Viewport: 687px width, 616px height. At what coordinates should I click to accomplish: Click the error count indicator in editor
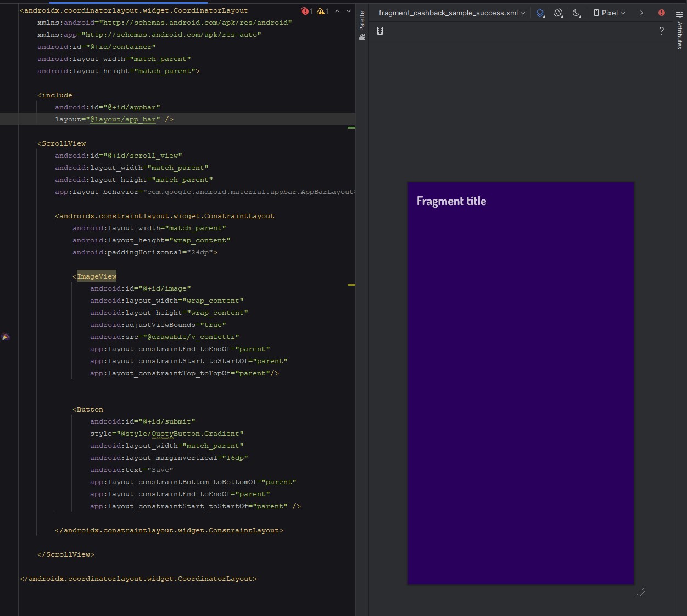click(306, 11)
